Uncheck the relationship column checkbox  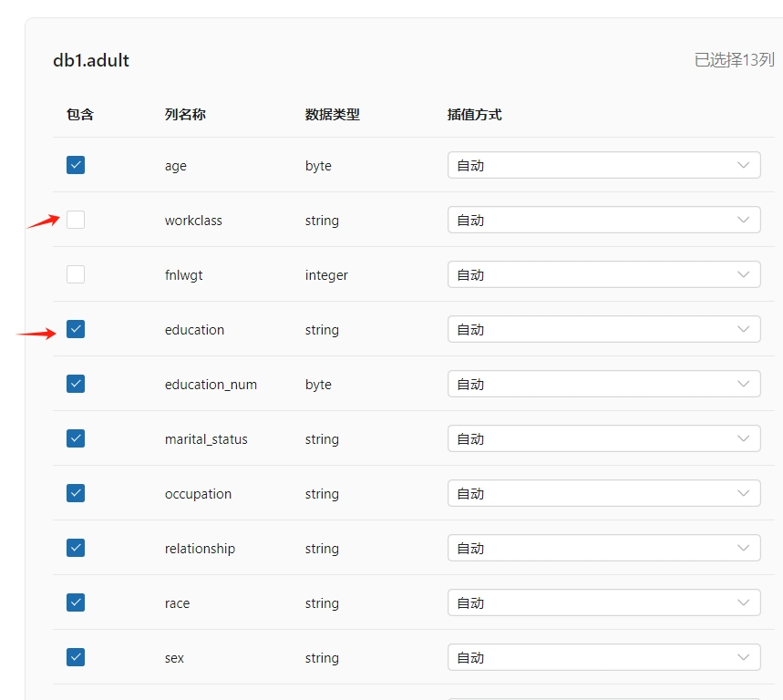(76, 548)
